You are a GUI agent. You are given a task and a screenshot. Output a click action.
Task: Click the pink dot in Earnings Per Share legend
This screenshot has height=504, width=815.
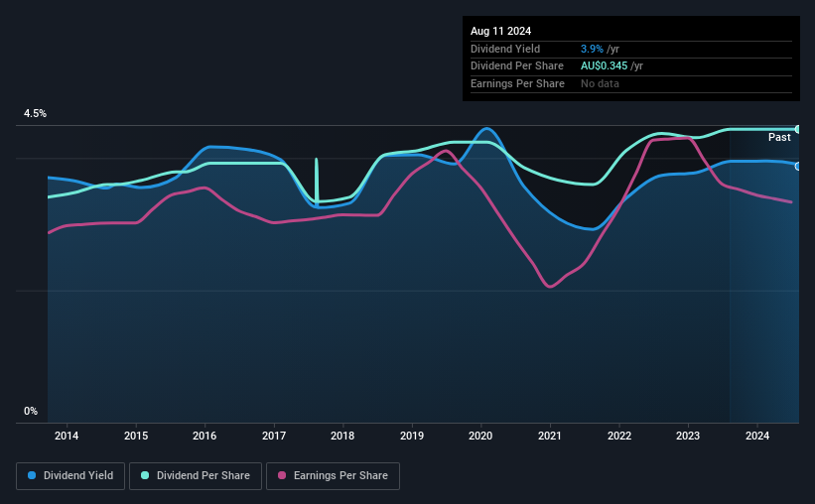[282, 476]
